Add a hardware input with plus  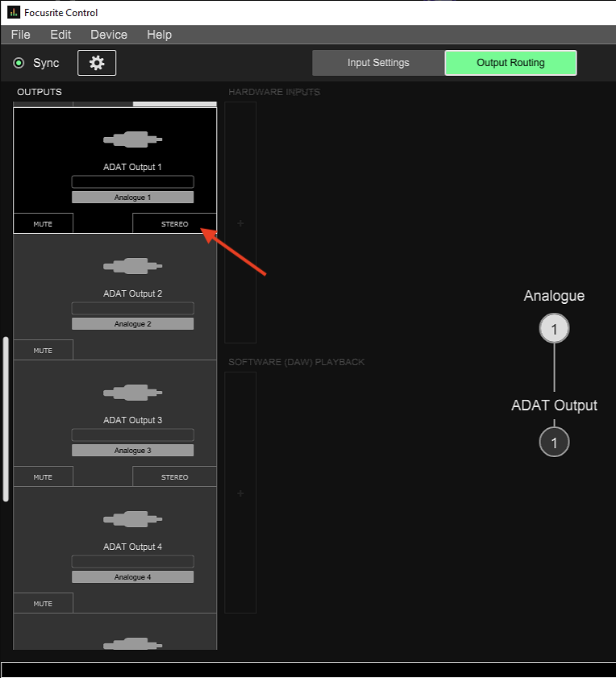tap(240, 223)
